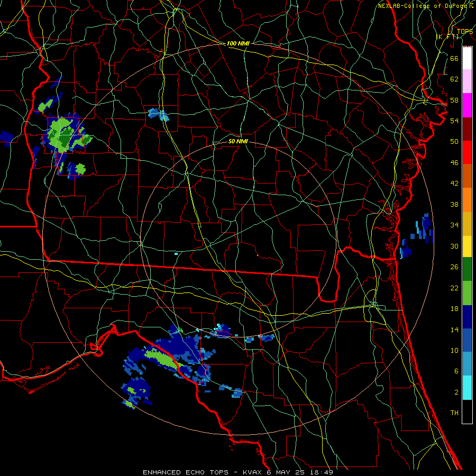Click the legend value '26'
The image size is (476, 476).
[454, 267]
